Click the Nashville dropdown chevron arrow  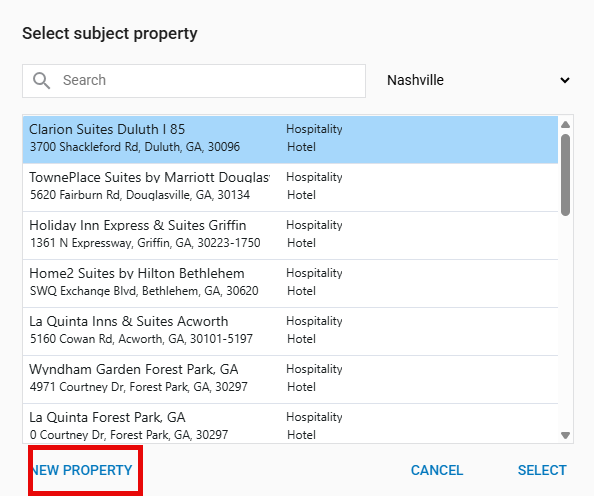565,80
